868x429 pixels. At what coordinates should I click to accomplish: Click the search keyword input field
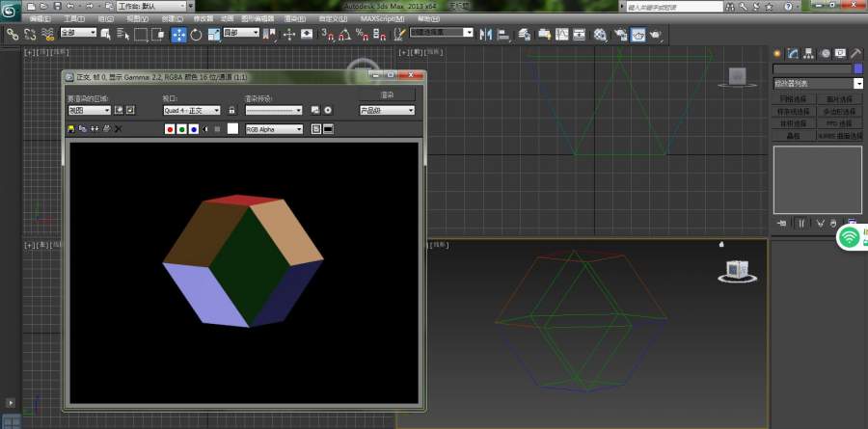(x=675, y=7)
